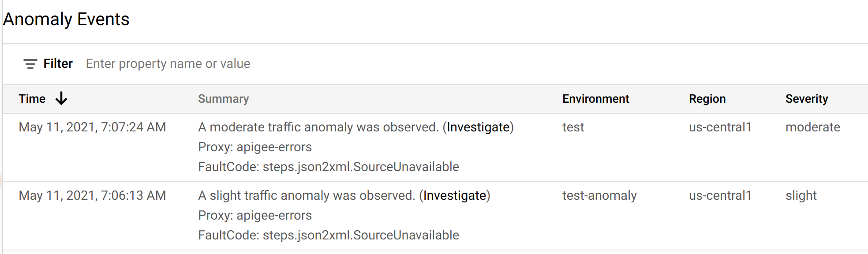Click the Environment column header
The width and height of the screenshot is (868, 254).
[x=595, y=99]
